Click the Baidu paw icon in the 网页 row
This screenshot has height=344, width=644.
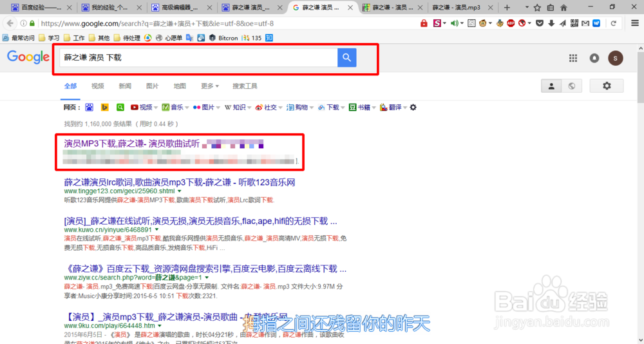(x=89, y=108)
